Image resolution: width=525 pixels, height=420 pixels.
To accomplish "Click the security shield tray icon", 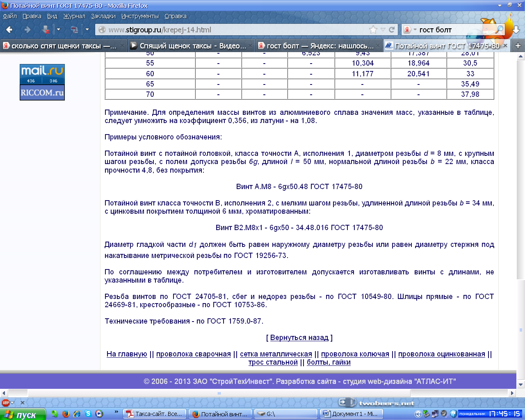I will [x=453, y=414].
